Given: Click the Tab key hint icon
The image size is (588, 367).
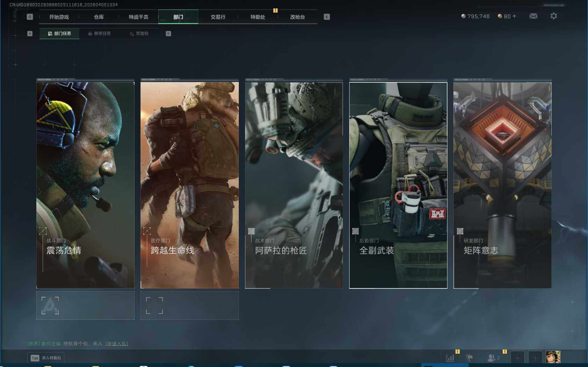Looking at the screenshot, I should pos(35,358).
